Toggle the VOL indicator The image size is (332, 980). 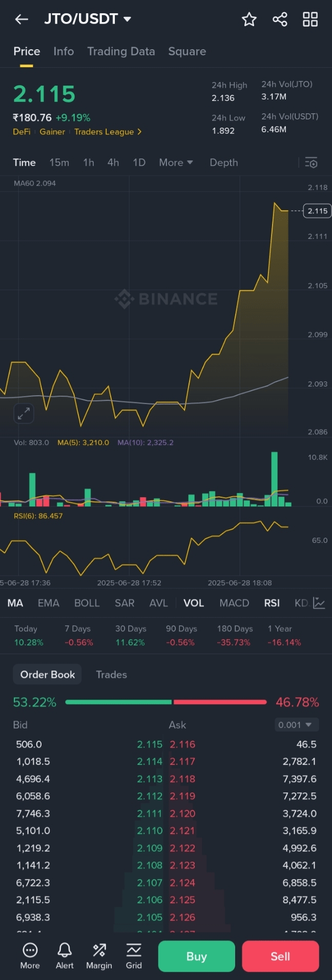pos(194,603)
